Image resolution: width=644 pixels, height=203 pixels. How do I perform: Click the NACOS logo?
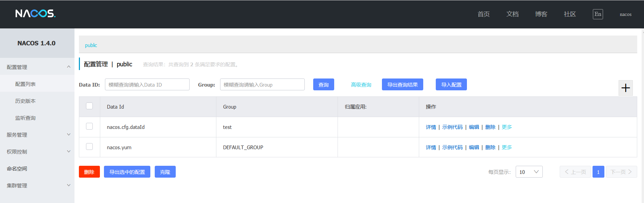36,14
